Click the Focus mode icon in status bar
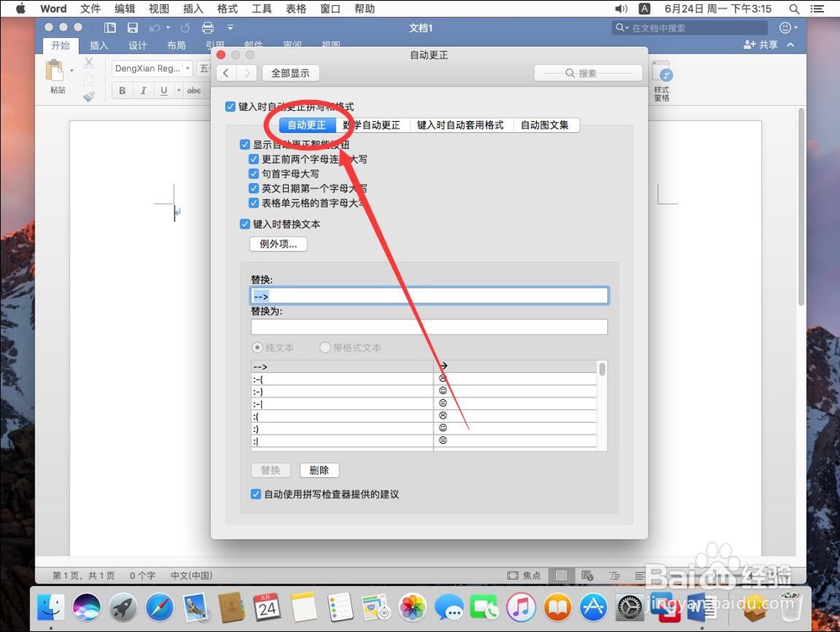 (512, 576)
